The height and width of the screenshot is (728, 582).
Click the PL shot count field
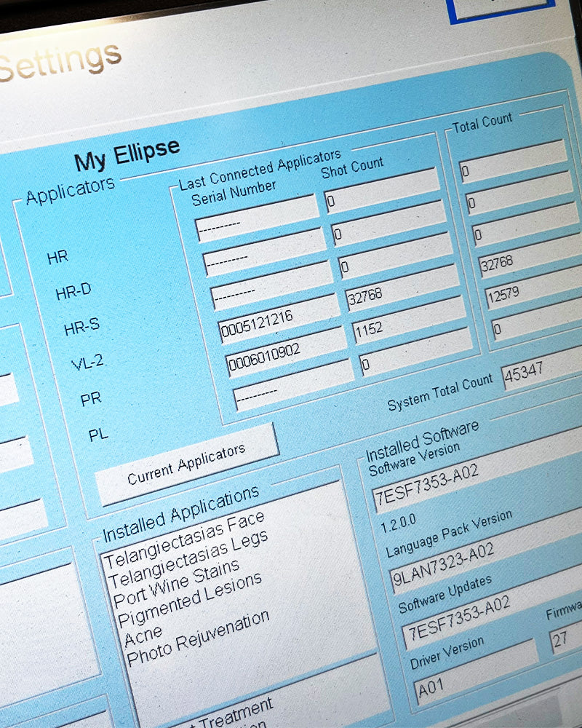pos(416,352)
